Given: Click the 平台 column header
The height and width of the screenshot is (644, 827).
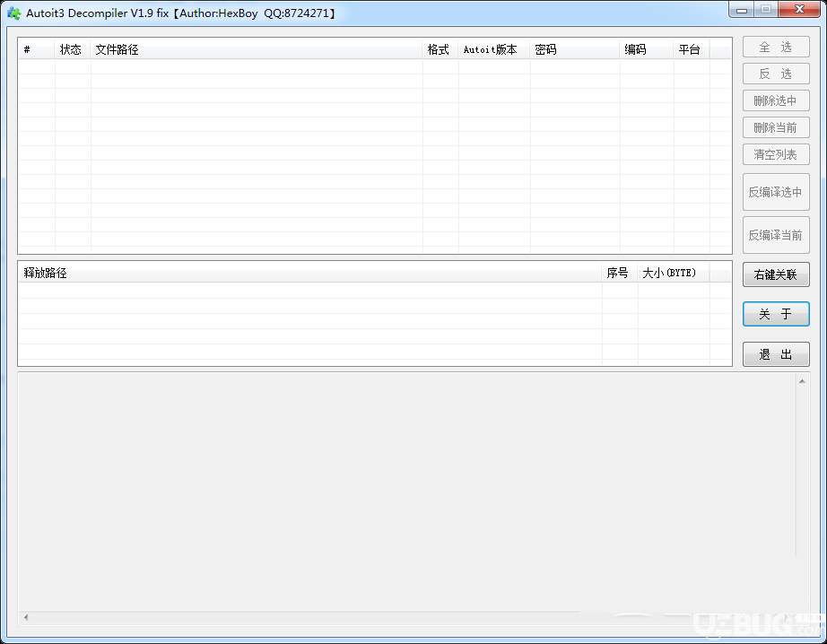Looking at the screenshot, I should coord(691,49).
